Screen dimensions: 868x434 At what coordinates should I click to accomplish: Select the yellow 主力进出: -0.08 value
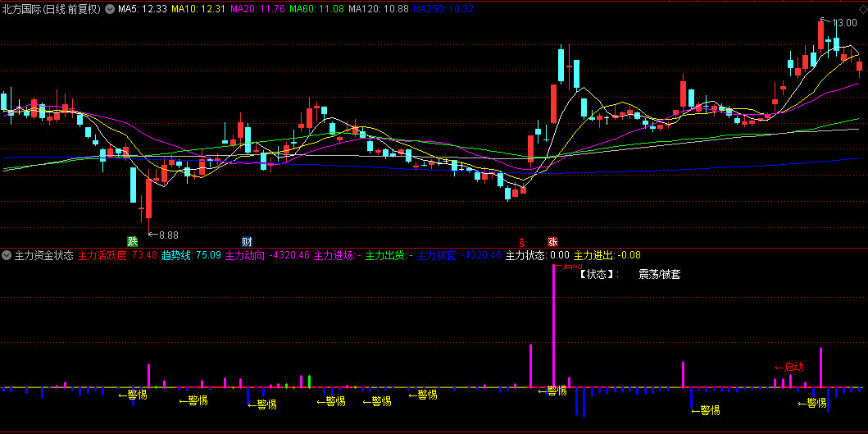[x=607, y=255]
